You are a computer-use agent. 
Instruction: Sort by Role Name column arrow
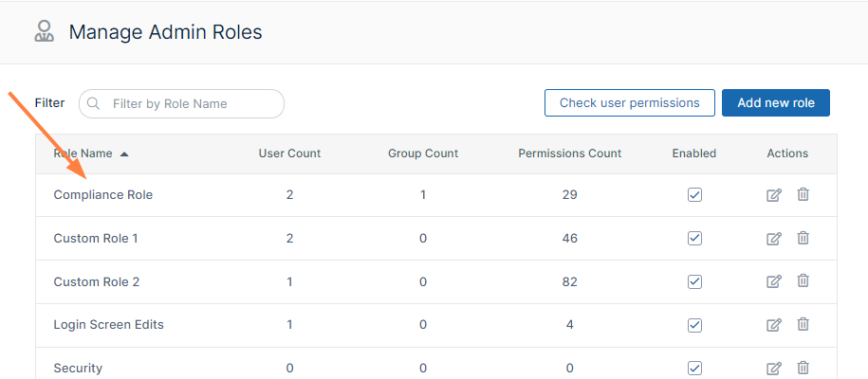[124, 153]
